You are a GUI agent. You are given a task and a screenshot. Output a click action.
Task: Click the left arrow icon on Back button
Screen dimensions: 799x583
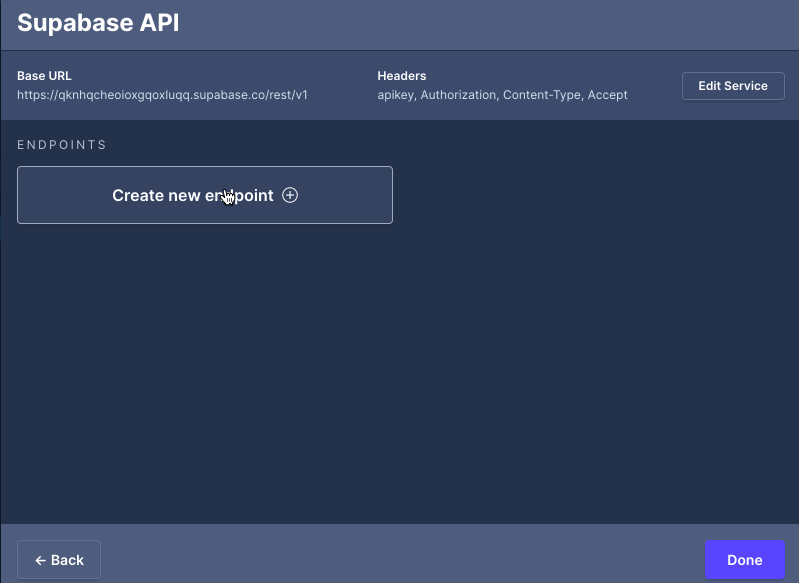tap(40, 560)
